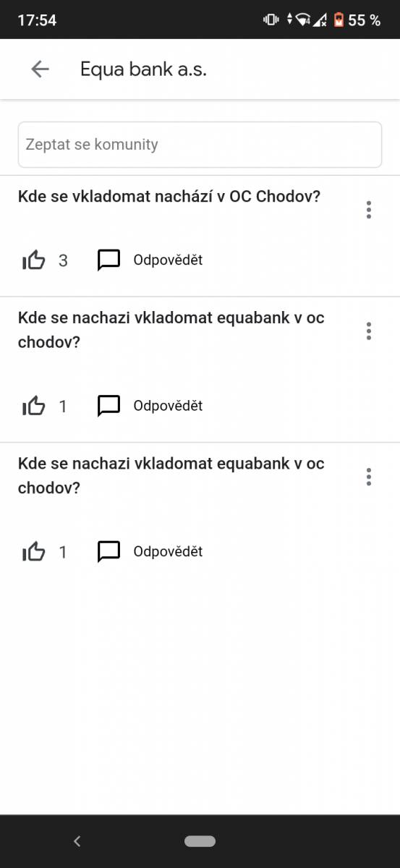Tap the comment icon on the second question

[x=108, y=406]
